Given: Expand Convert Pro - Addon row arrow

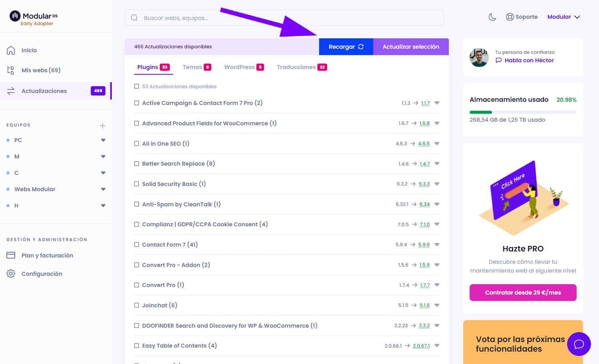Looking at the screenshot, I should (437, 265).
